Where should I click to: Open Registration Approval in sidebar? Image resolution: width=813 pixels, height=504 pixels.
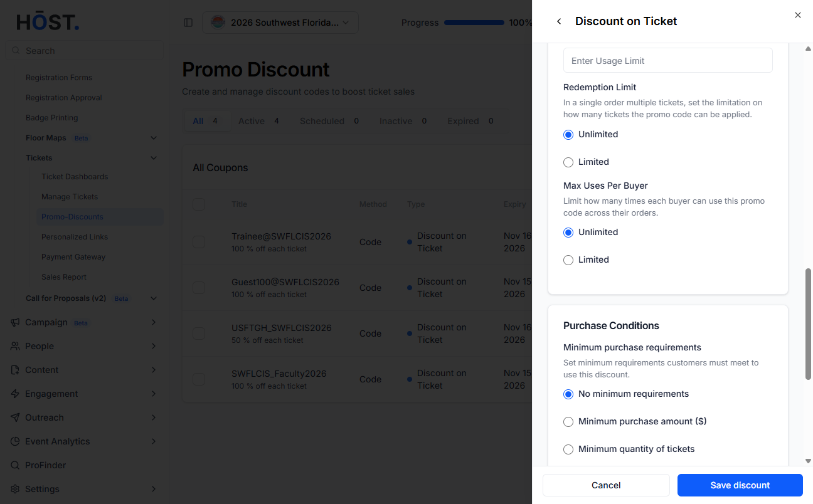coord(64,98)
